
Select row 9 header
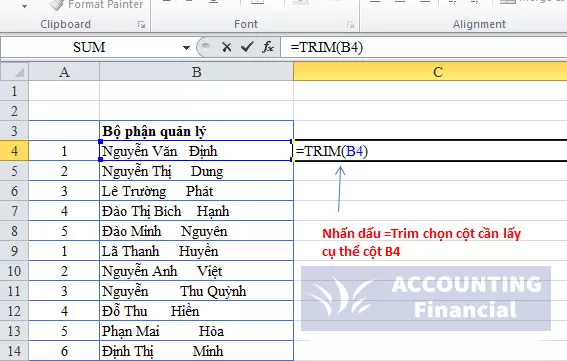tap(14, 251)
